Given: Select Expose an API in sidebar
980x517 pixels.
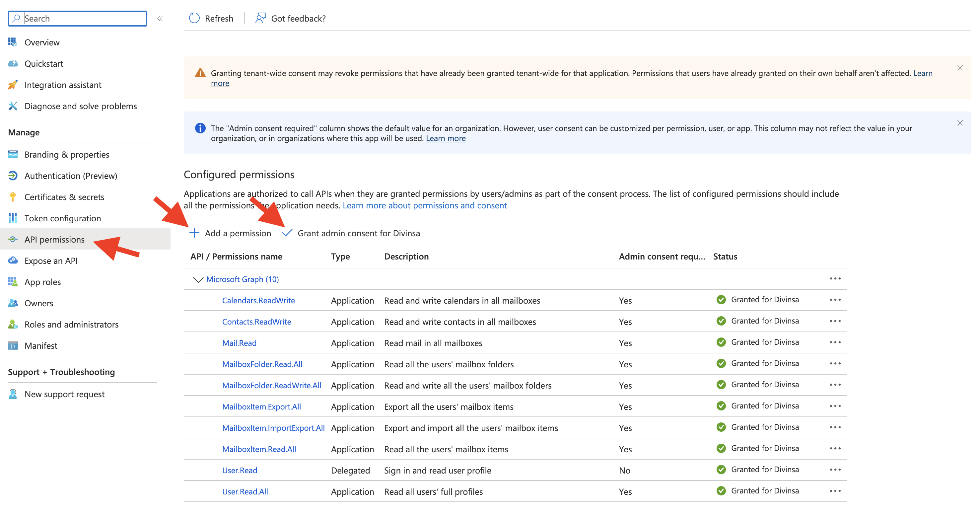Looking at the screenshot, I should pyautogui.click(x=51, y=260).
